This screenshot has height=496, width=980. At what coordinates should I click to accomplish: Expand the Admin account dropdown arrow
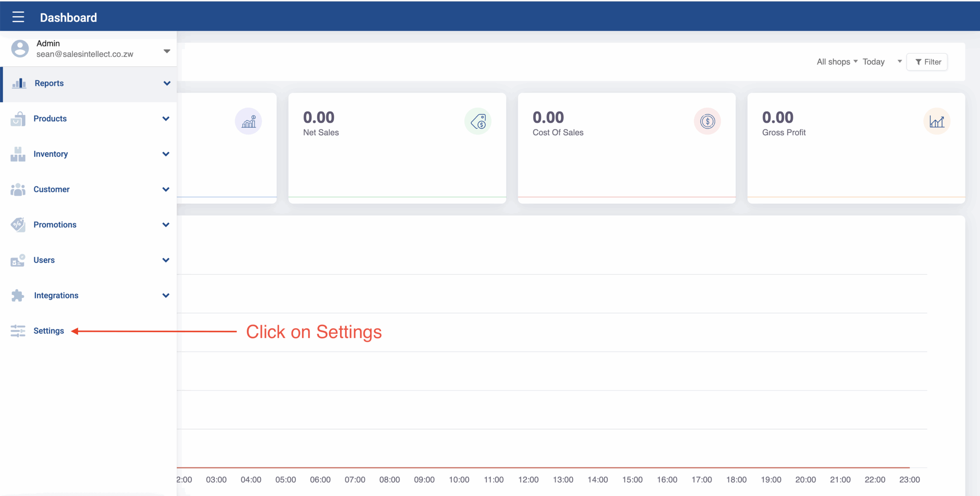167,51
